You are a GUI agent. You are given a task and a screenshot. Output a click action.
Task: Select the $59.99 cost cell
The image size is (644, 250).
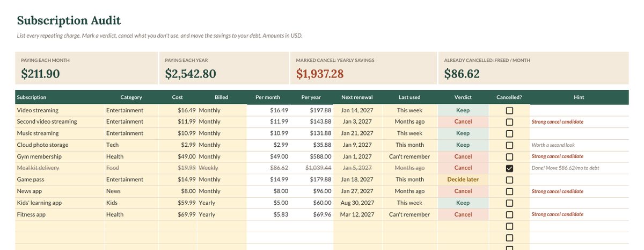177,203
